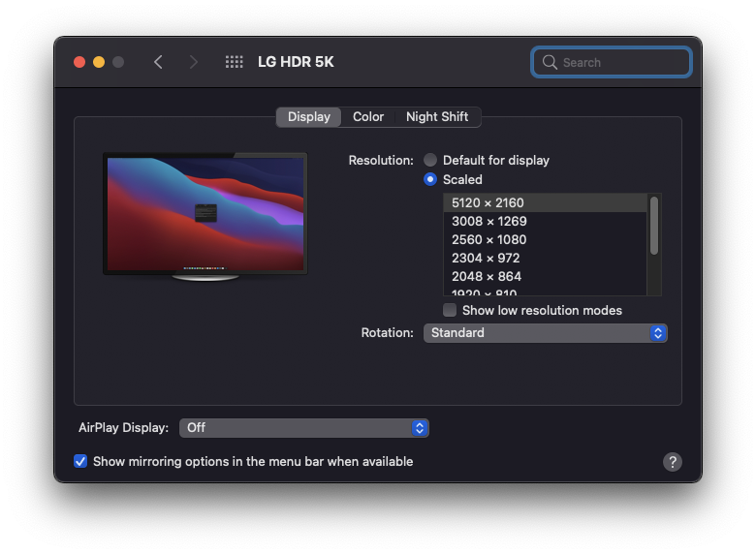Choose the 3008 × 1269 resolution
Screen dimensions: 756x554
545,221
